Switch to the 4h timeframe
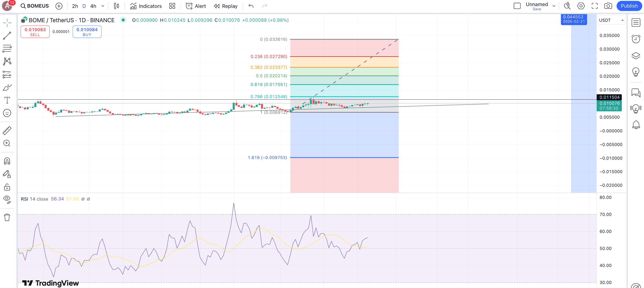The width and height of the screenshot is (644, 288). [93, 6]
